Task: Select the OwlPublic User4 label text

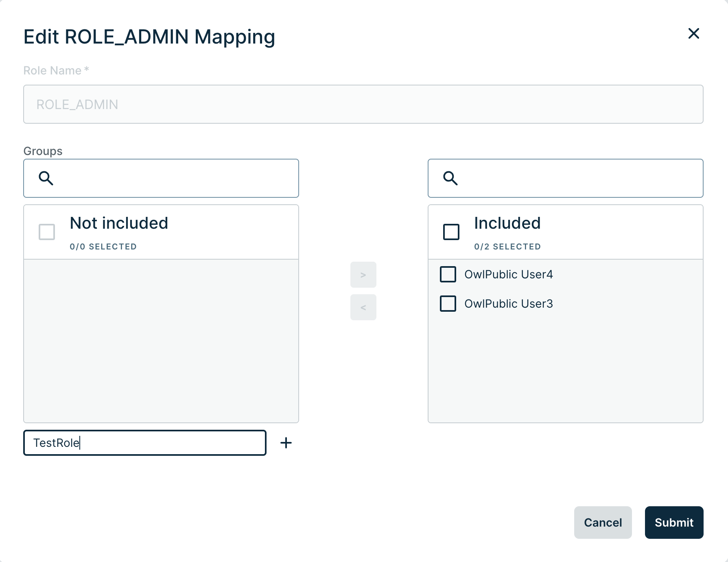Action: tap(508, 274)
